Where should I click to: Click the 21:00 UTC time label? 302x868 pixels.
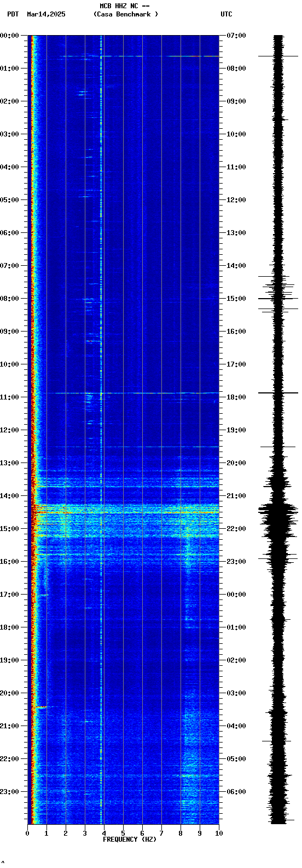tap(236, 496)
